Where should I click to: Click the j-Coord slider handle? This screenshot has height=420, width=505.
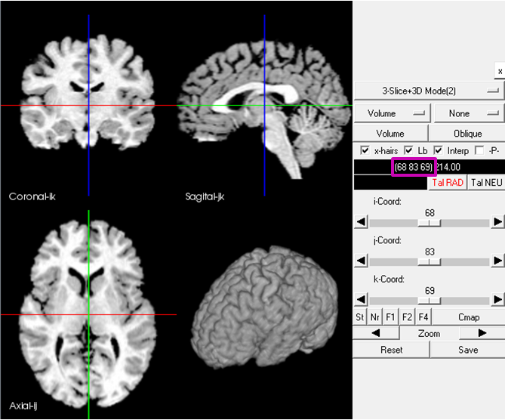click(430, 261)
